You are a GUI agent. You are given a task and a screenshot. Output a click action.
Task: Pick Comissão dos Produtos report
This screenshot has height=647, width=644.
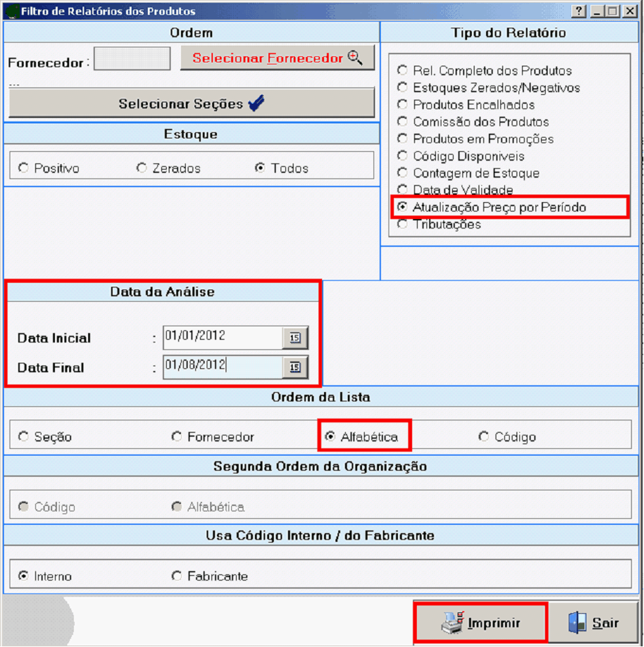(403, 122)
